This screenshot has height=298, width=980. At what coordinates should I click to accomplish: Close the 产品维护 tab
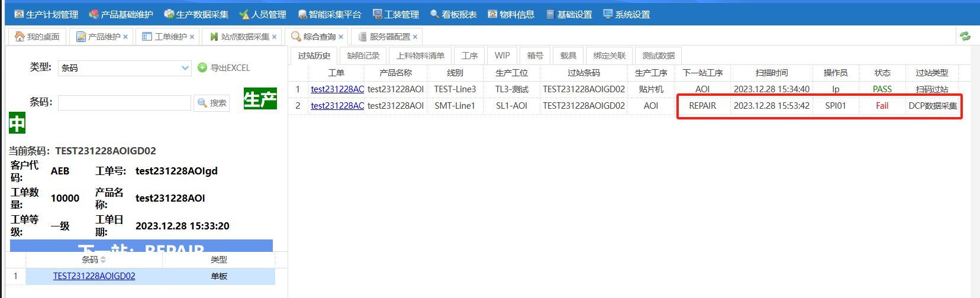[125, 37]
